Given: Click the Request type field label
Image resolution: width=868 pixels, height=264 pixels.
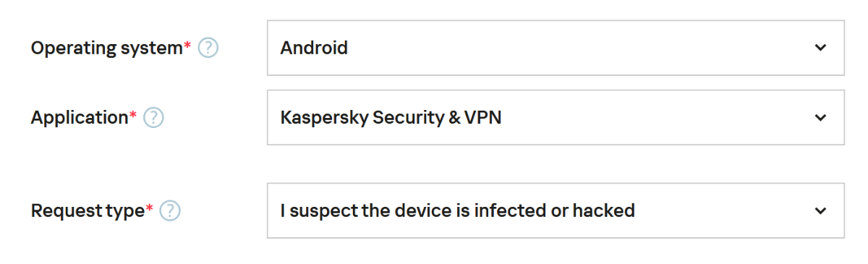Looking at the screenshot, I should click(x=88, y=211).
